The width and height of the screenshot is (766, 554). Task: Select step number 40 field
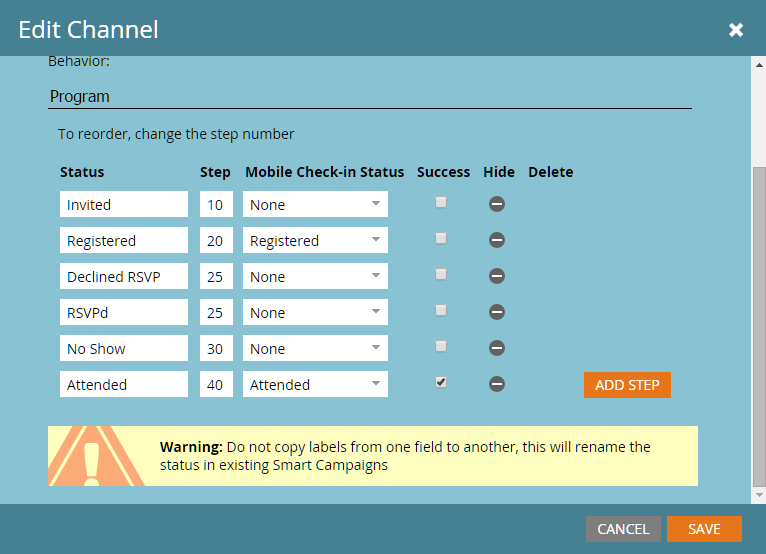click(x=216, y=384)
